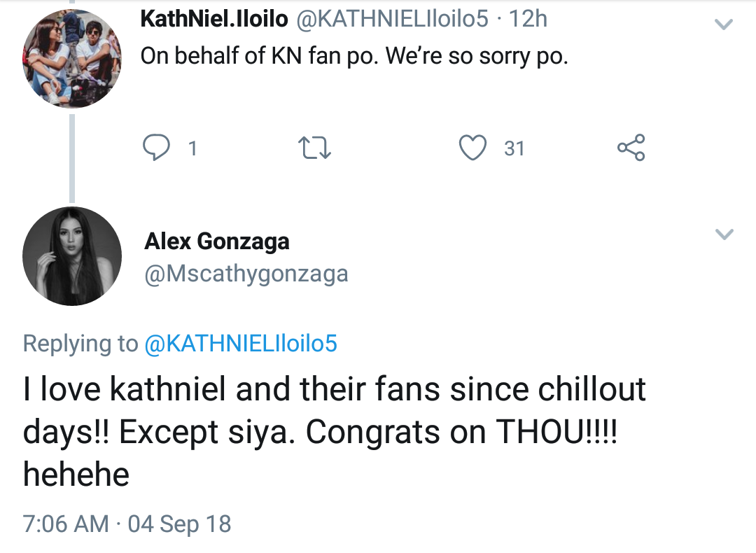Click the 12h timestamp

[528, 19]
